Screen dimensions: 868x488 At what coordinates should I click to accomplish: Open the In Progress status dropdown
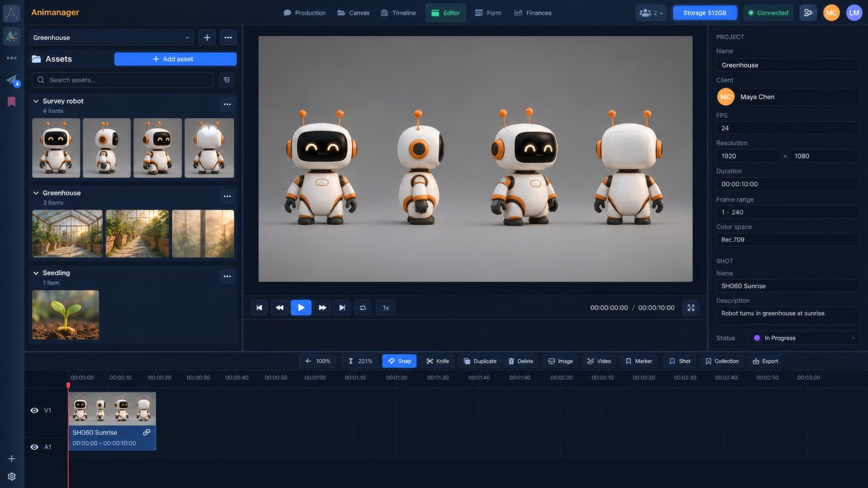[804, 338]
